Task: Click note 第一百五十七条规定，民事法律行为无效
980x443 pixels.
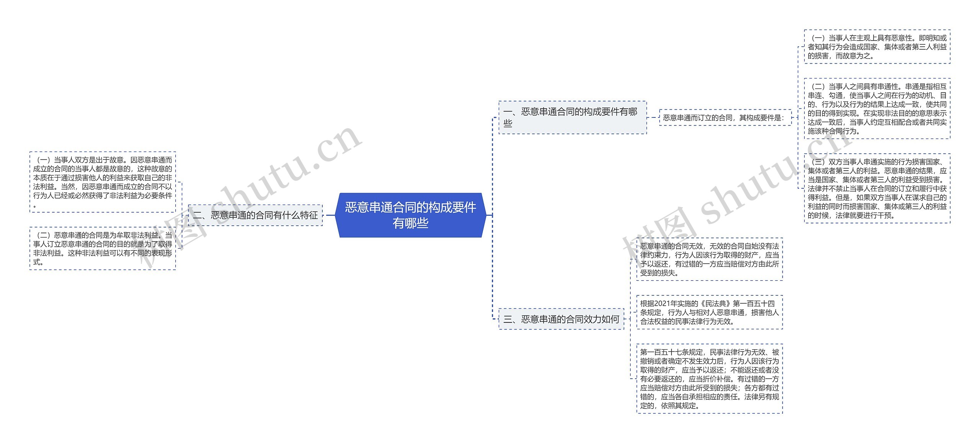Action: [x=709, y=378]
